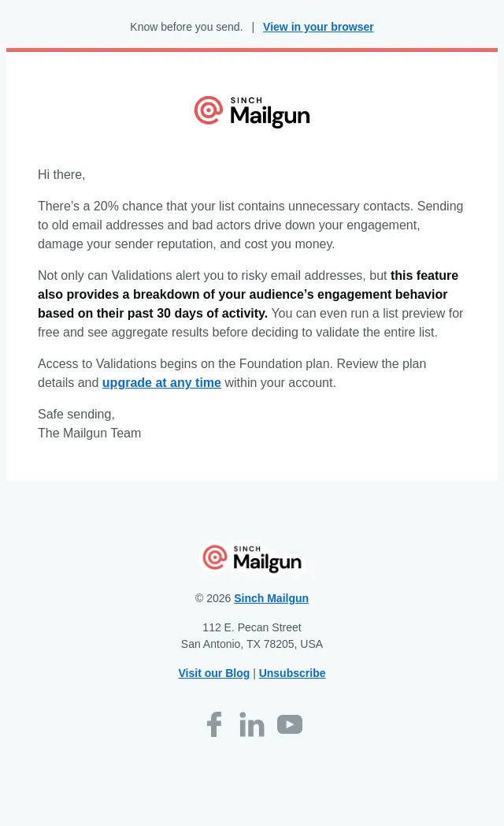The width and height of the screenshot is (504, 826).
Task: Click the footer Sinch Mailgun logo
Action: [x=252, y=558]
